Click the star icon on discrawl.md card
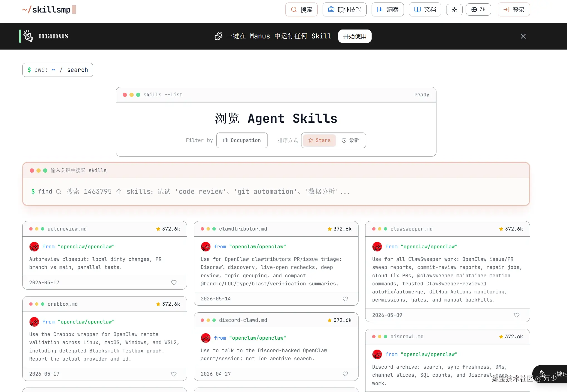567x392 pixels. [x=501, y=337]
